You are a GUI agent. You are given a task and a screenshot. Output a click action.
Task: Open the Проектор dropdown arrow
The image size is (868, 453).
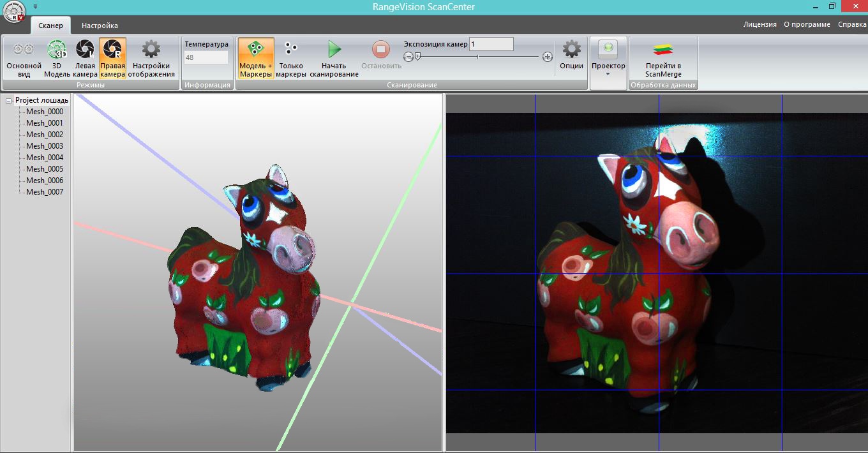(x=608, y=75)
